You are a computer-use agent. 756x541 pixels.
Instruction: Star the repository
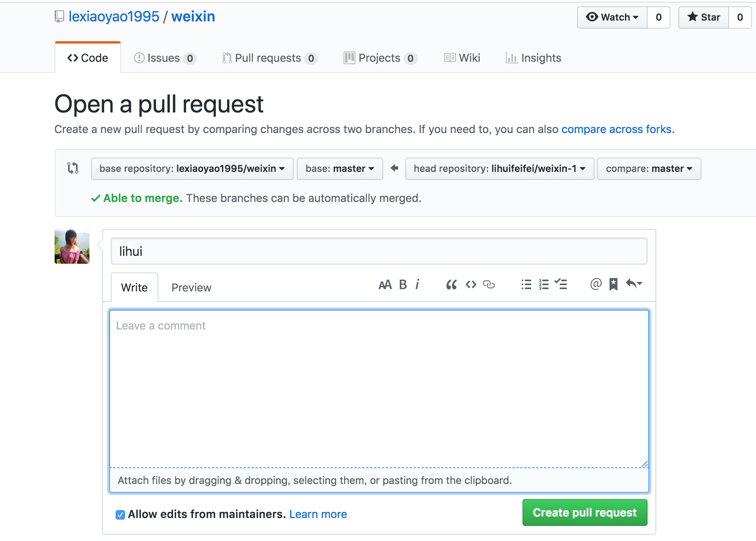coord(704,17)
